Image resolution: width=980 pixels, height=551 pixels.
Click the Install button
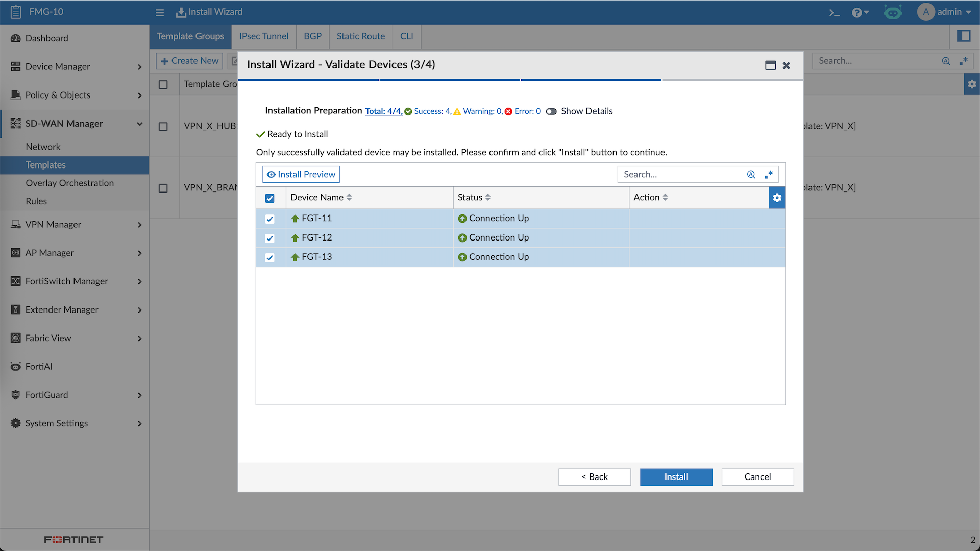676,477
